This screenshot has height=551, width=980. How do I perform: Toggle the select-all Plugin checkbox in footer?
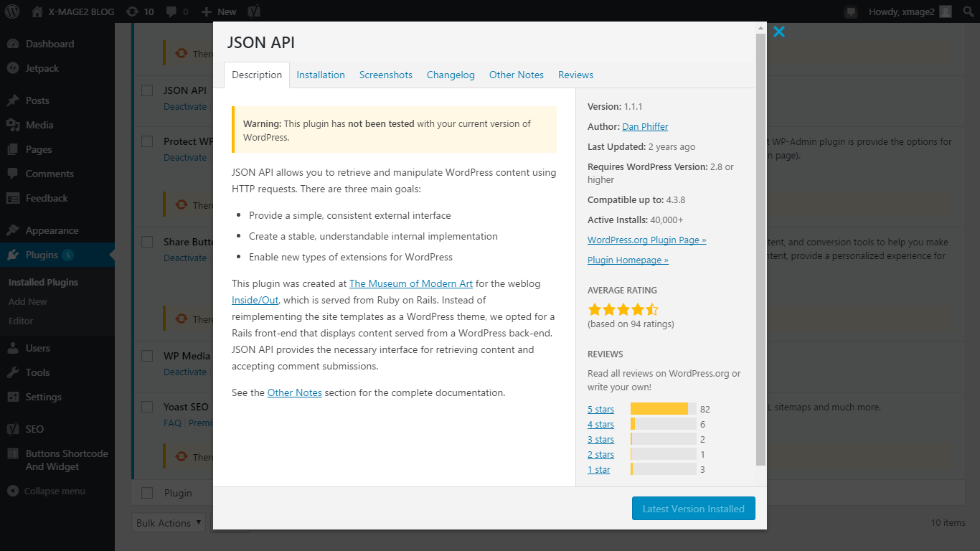(147, 493)
